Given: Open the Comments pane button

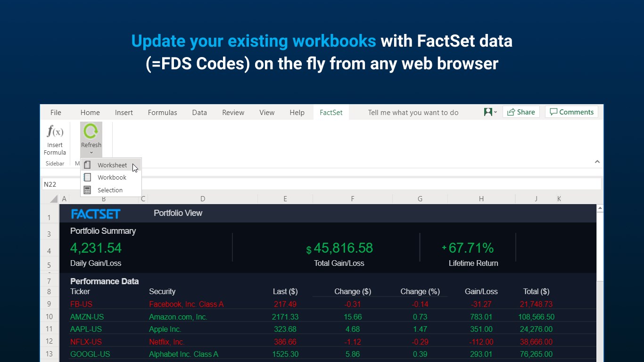Looking at the screenshot, I should pos(571,112).
